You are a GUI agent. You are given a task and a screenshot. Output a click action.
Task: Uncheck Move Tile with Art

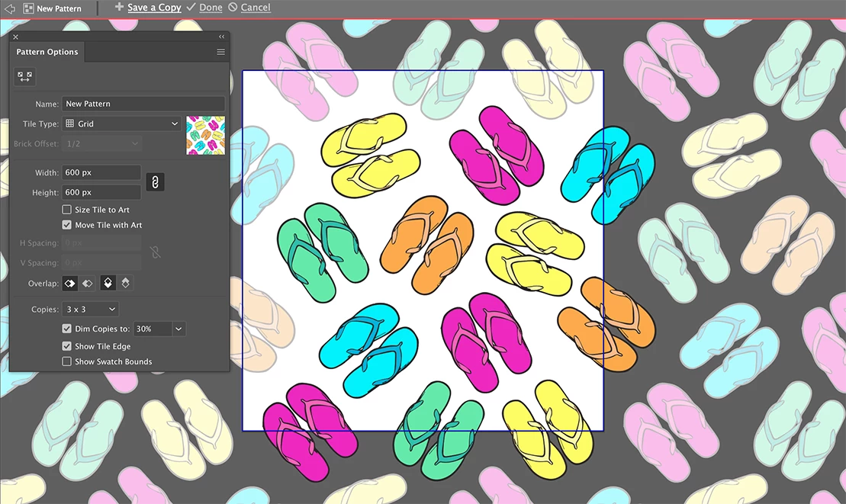67,225
